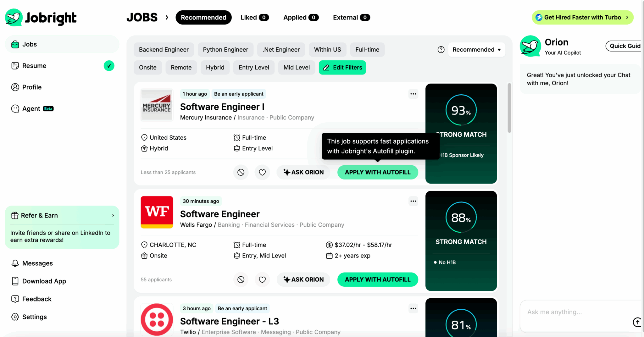Open the Agent Beta page
644x337 pixels.
tap(32, 108)
